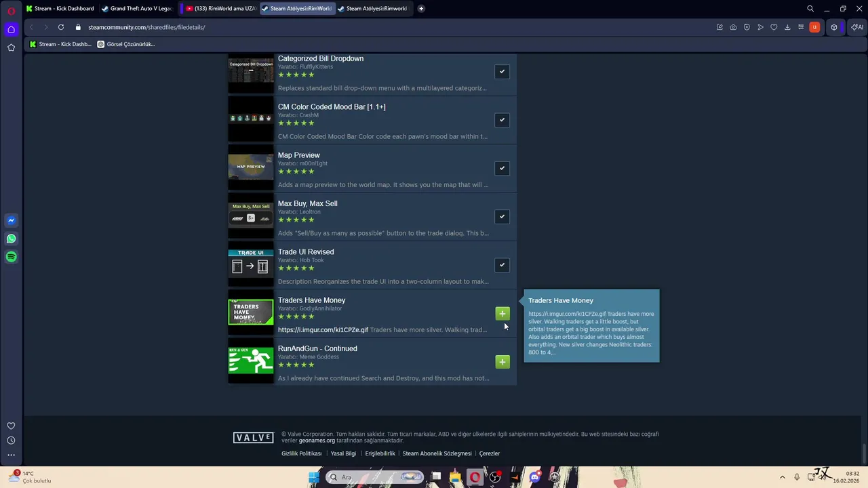This screenshot has height=488, width=868.
Task: Show hidden system tray icons chevron
Action: pyautogui.click(x=782, y=477)
